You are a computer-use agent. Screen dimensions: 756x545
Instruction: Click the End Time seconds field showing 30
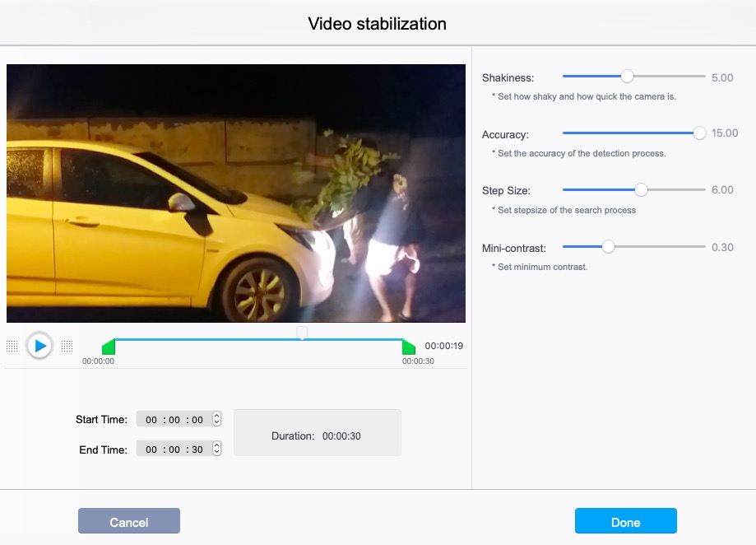point(197,450)
